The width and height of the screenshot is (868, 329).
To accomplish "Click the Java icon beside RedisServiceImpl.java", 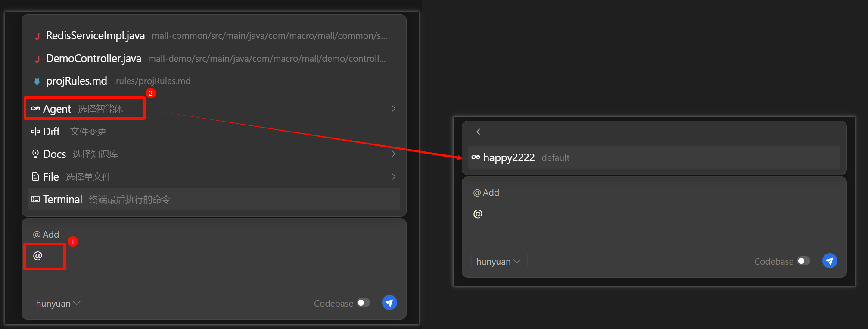I will pos(37,36).
